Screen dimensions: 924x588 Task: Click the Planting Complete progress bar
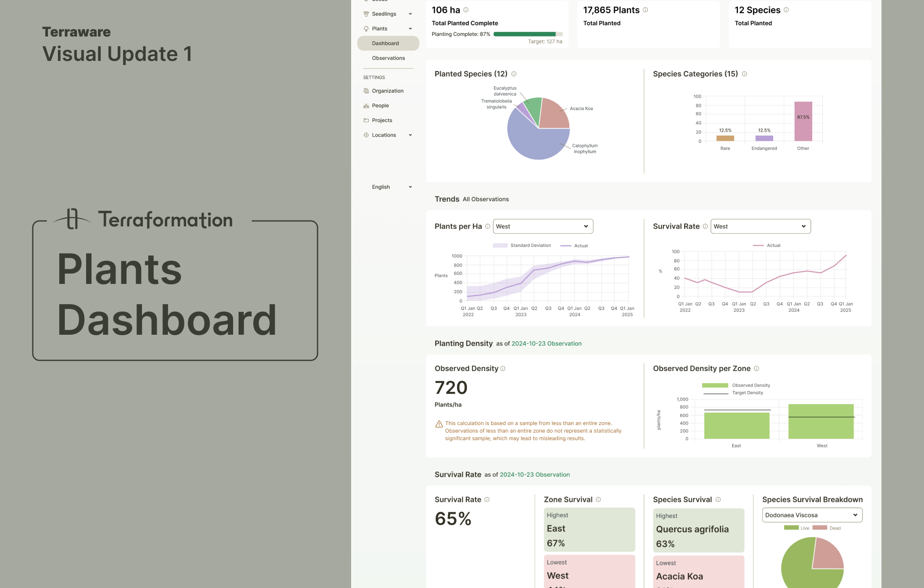528,34
